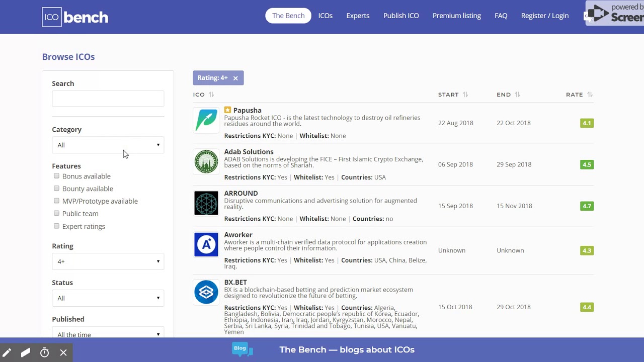Open the Publish ICO menu item
The image size is (644, 362).
[401, 16]
